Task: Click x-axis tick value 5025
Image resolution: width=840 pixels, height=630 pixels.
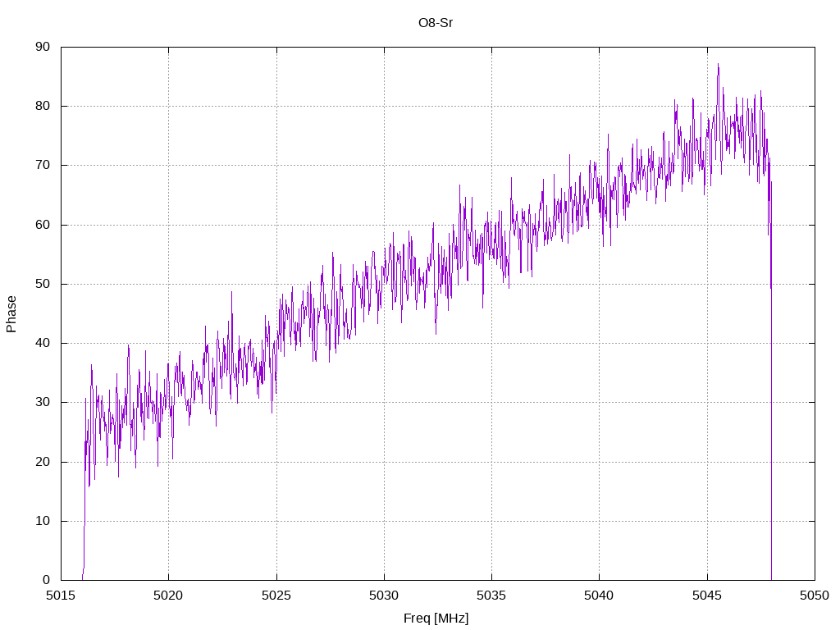Action: [276, 596]
